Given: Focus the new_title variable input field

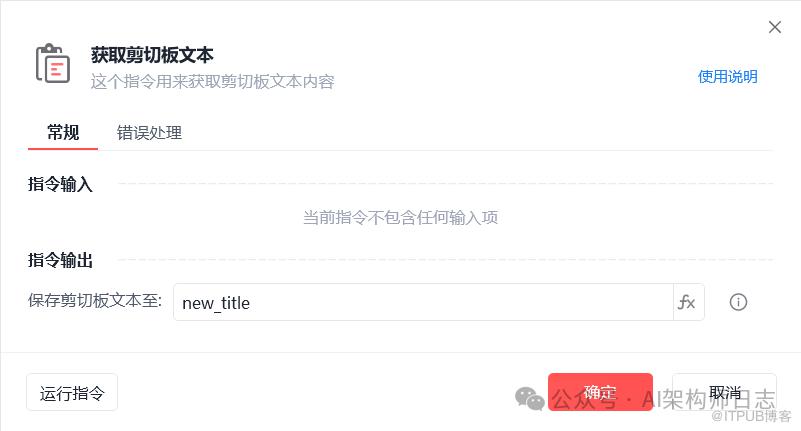Looking at the screenshot, I should (423, 302).
